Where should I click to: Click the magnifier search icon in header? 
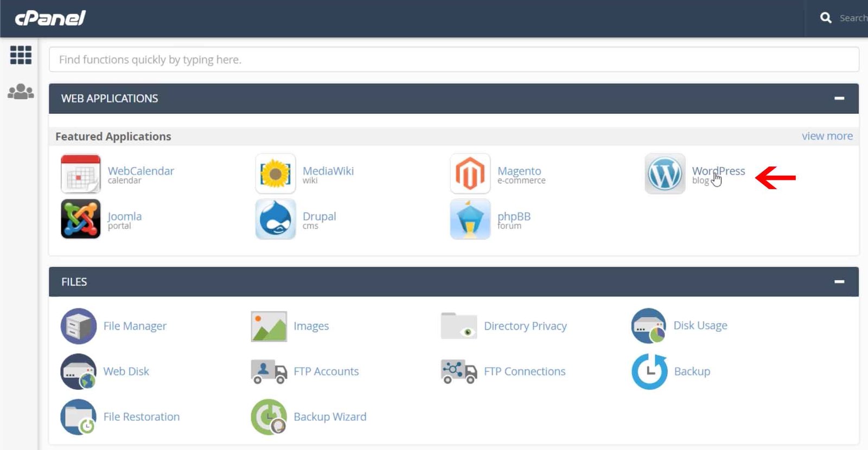826,18
